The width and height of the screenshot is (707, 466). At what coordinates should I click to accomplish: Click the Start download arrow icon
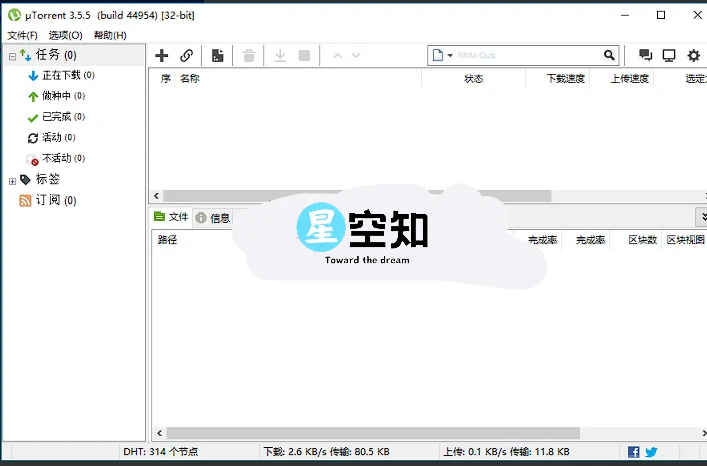[280, 55]
